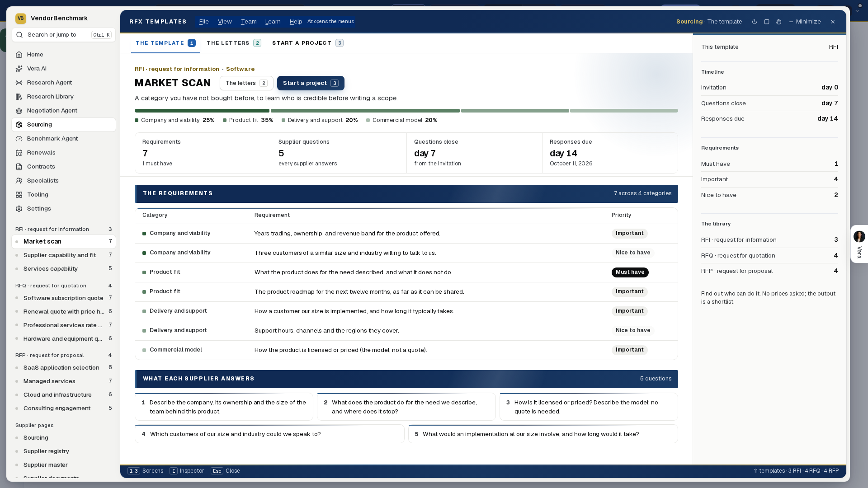Open the View menu

(225, 22)
